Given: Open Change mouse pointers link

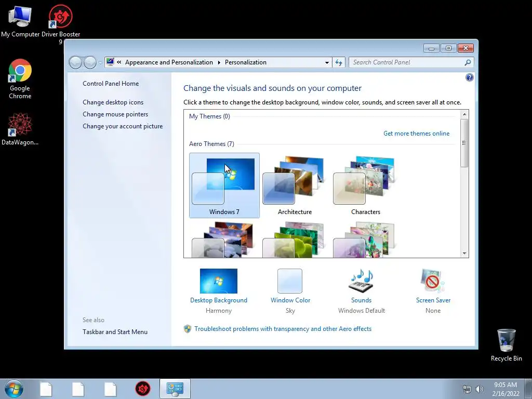Looking at the screenshot, I should click(115, 114).
